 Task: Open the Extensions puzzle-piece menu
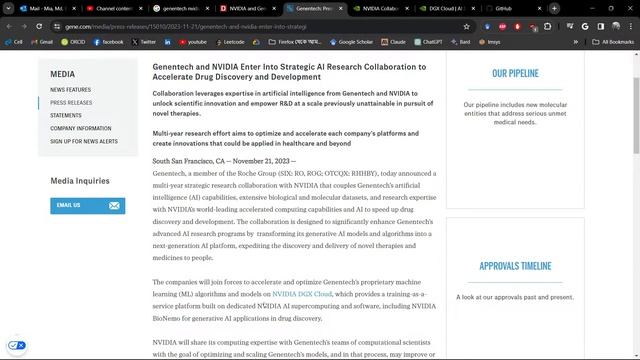click(548, 27)
